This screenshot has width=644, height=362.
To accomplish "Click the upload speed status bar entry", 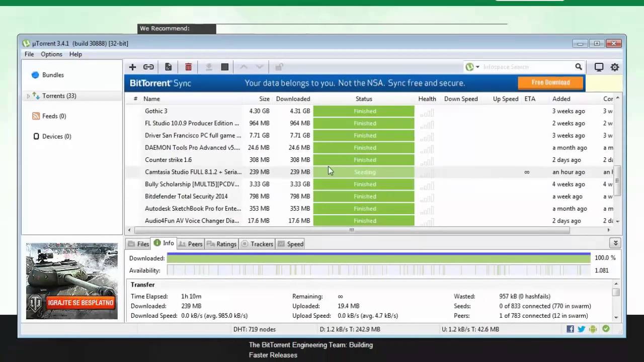I will (x=470, y=329).
